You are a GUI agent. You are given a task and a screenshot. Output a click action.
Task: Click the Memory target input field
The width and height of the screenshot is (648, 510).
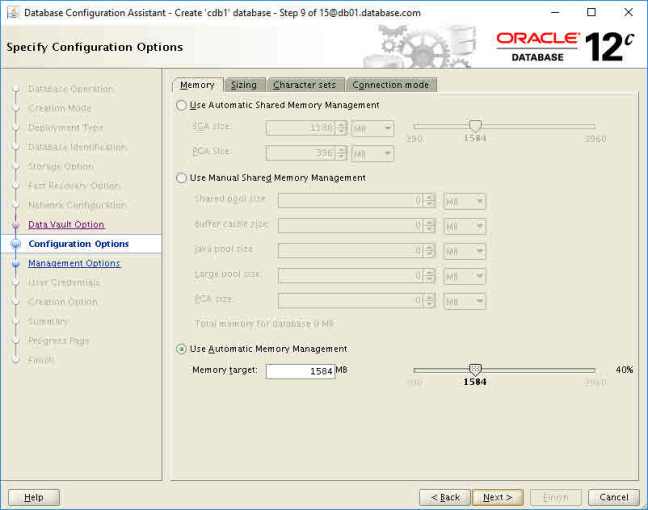pyautogui.click(x=300, y=371)
